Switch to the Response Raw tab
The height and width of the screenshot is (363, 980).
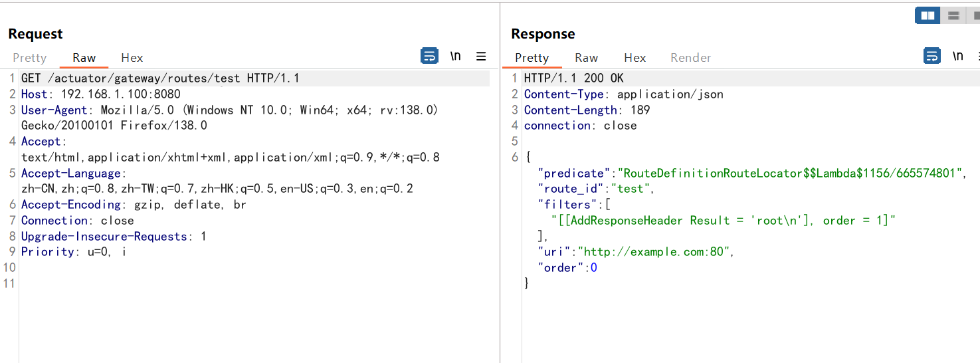point(586,58)
